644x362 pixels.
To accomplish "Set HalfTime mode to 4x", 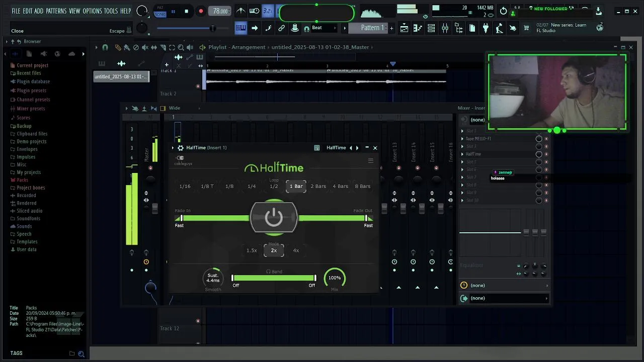I will [x=296, y=250].
